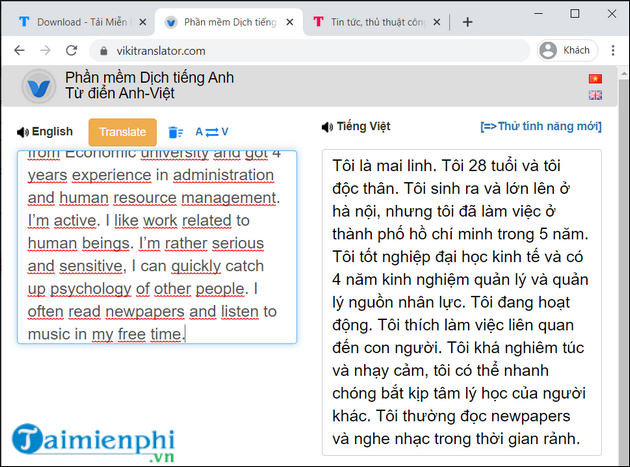Click the browser back arrow
This screenshot has height=467, width=630.
coord(19,51)
